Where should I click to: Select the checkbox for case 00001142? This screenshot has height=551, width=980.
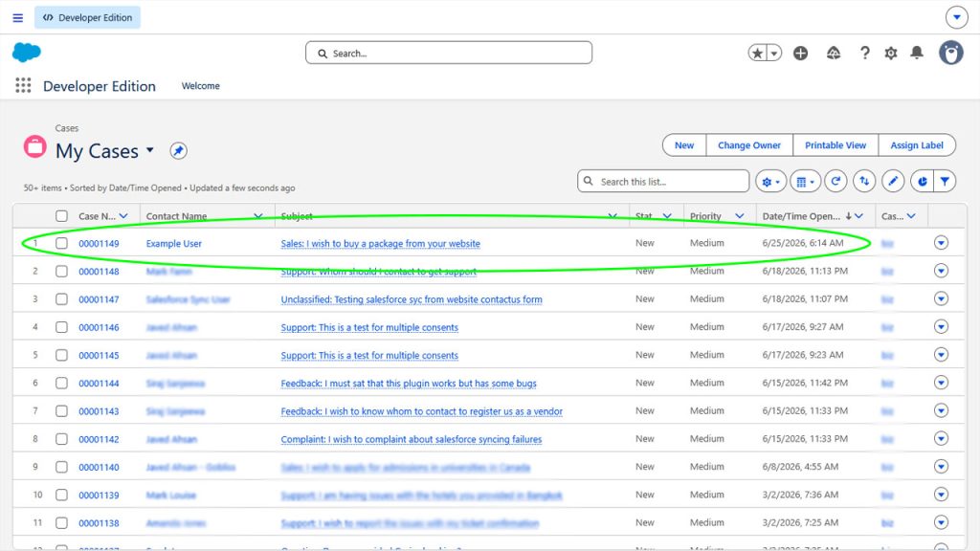tap(61, 439)
